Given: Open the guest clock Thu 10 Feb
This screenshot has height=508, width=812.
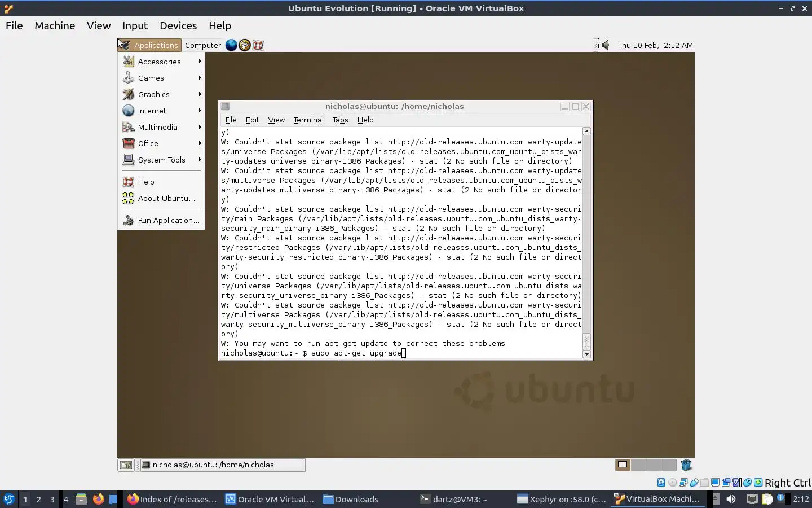Looking at the screenshot, I should click(x=655, y=45).
